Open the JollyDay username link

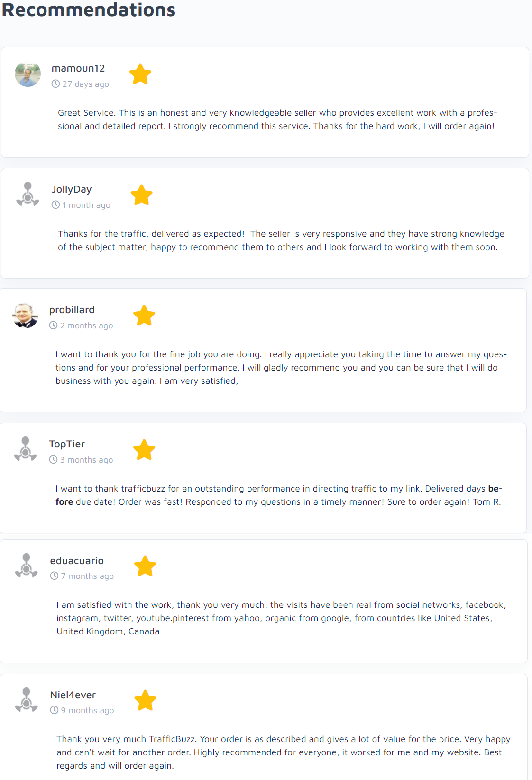[x=72, y=189]
